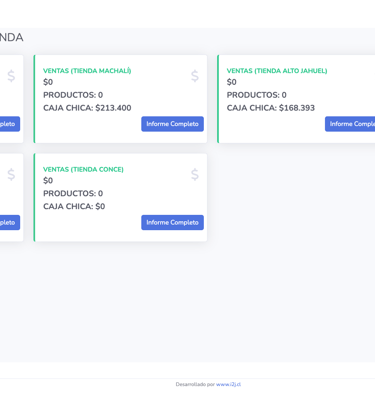This screenshot has height=399, width=375.
Task: Select the VENTAS (TIENDA ALTO JAHUEL) heading
Action: click(277, 71)
